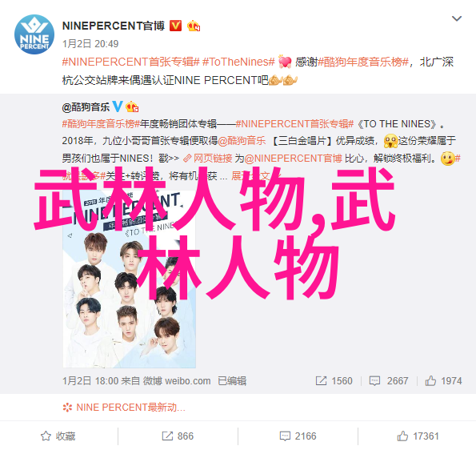Open comments showing 2166 count
The image size is (476, 450).
pos(298,436)
